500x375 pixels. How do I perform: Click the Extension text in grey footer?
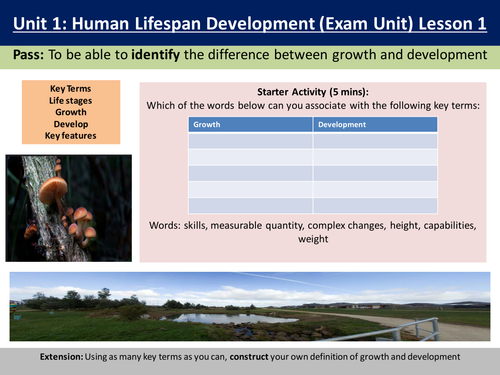point(250,357)
